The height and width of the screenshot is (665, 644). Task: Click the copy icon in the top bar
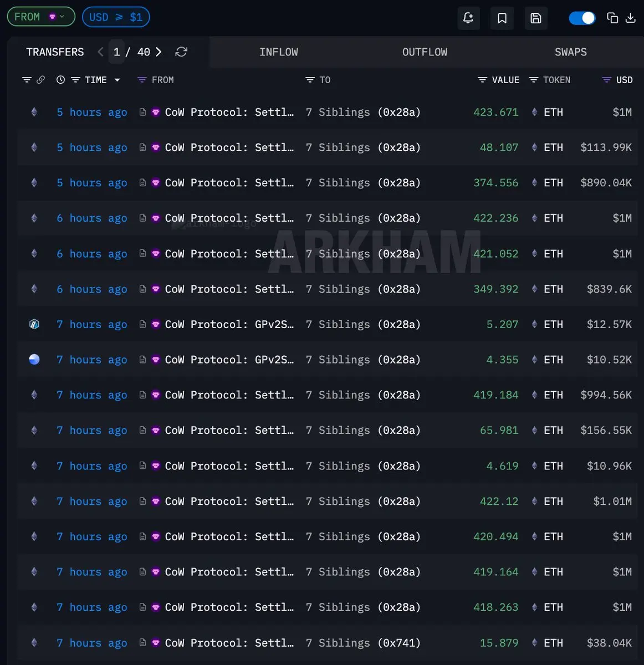[612, 18]
